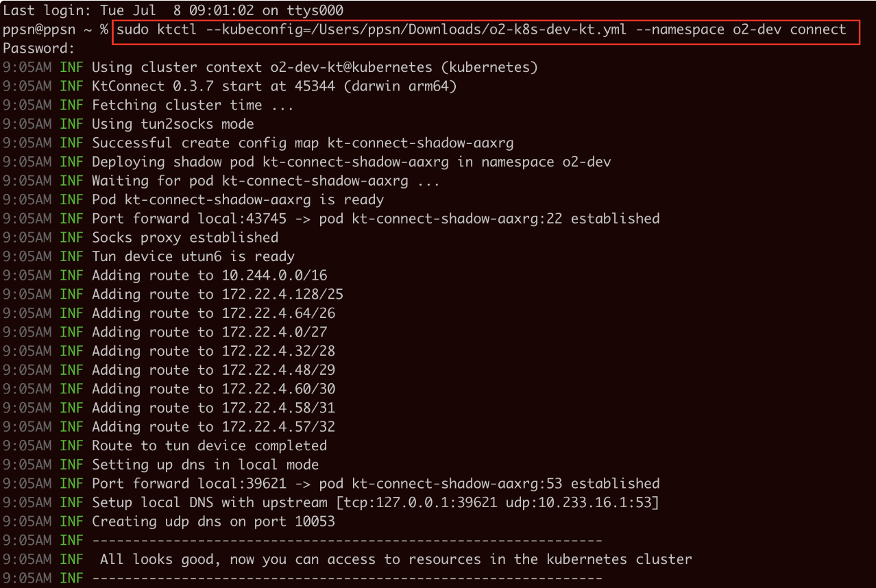Click the "Deploying shadow pod" log line

[x=351, y=162]
